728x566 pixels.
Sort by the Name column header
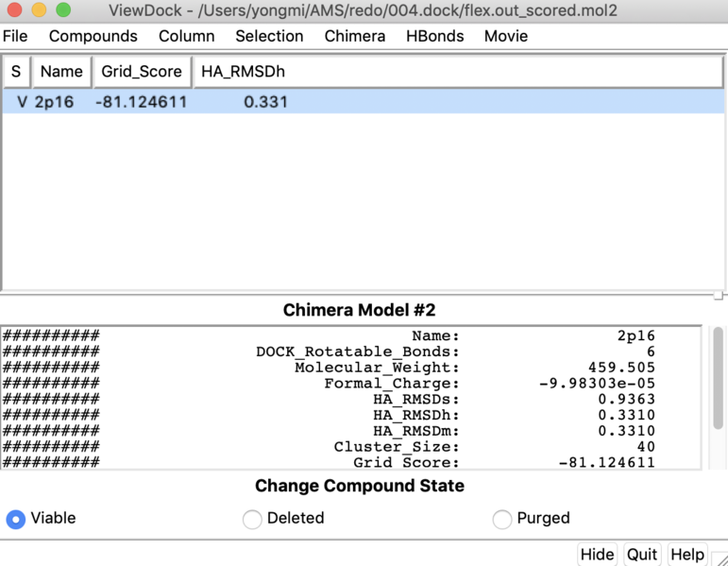coord(61,72)
